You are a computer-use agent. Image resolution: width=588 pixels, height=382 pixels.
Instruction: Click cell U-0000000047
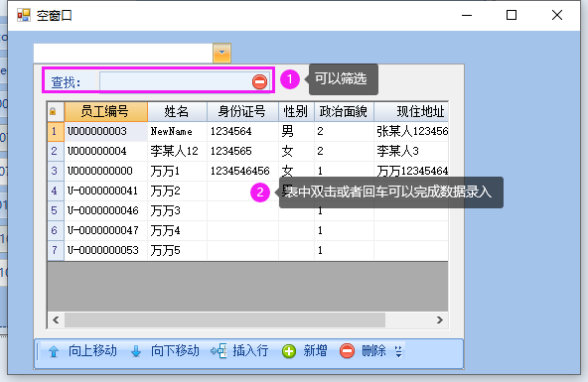[106, 230]
